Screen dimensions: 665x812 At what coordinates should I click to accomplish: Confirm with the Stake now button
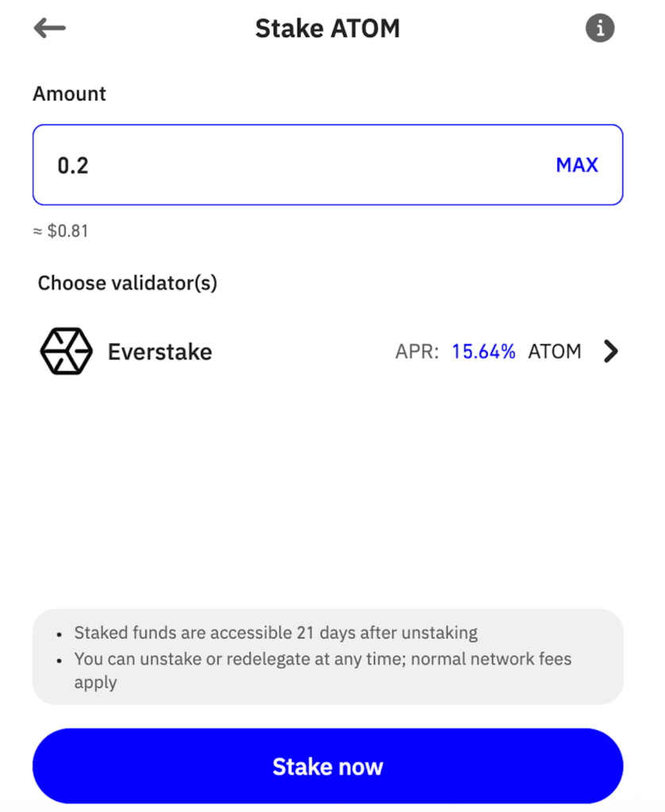coord(328,766)
